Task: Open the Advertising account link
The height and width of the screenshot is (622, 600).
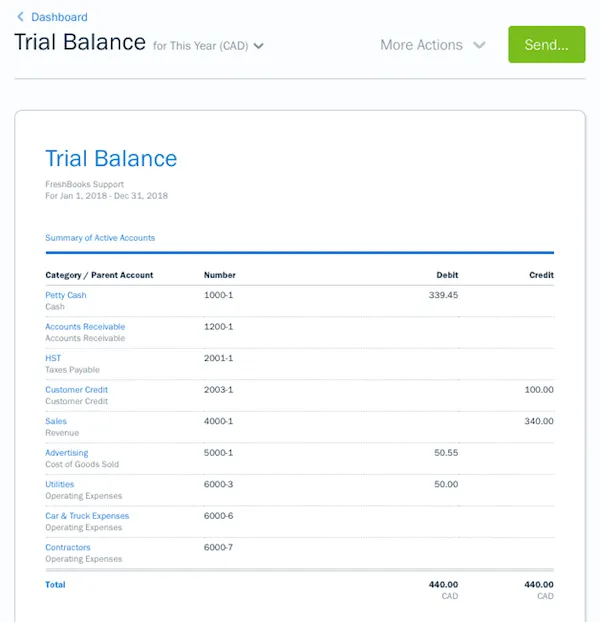Action: coord(66,453)
